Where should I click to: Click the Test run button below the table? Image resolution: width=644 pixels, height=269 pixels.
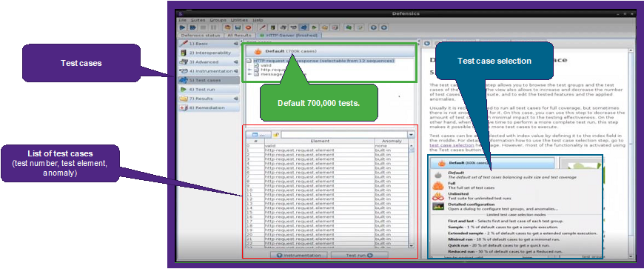359,256
